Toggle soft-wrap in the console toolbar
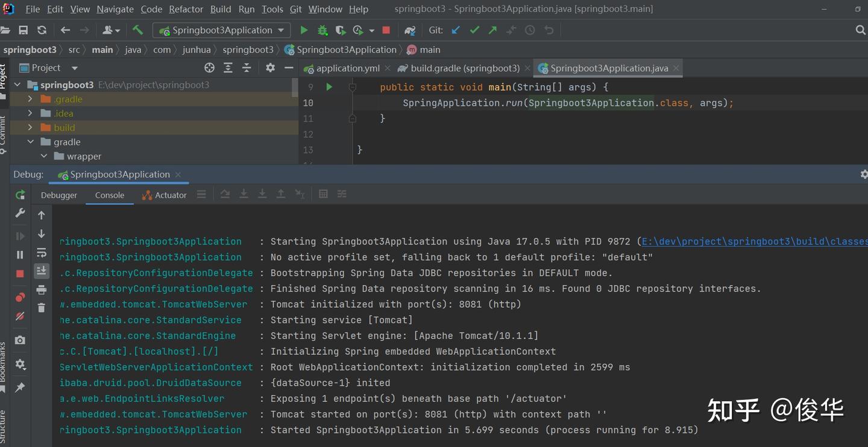Screen dimensions: 868x447 (x=41, y=253)
